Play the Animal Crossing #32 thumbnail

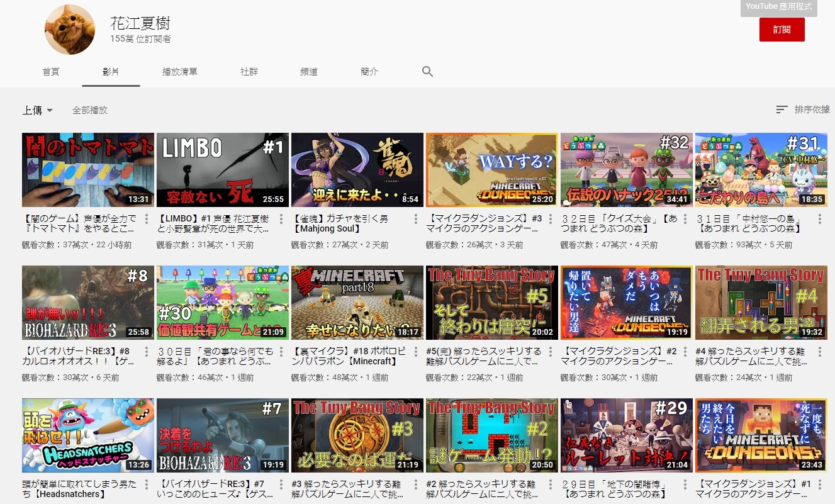pos(627,170)
